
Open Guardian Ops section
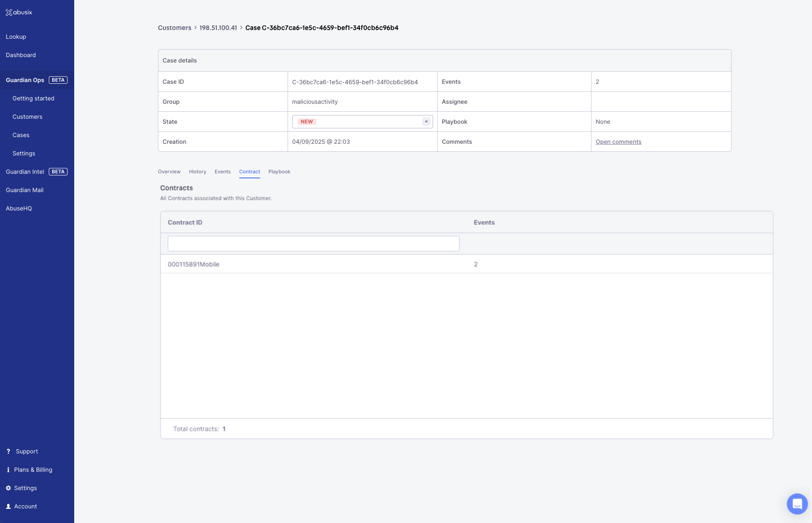pyautogui.click(x=25, y=80)
